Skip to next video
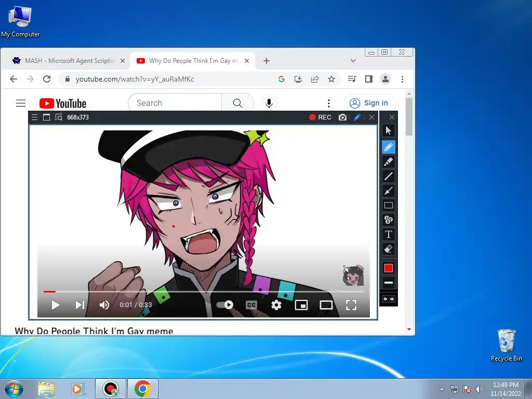532x399 pixels. point(79,304)
